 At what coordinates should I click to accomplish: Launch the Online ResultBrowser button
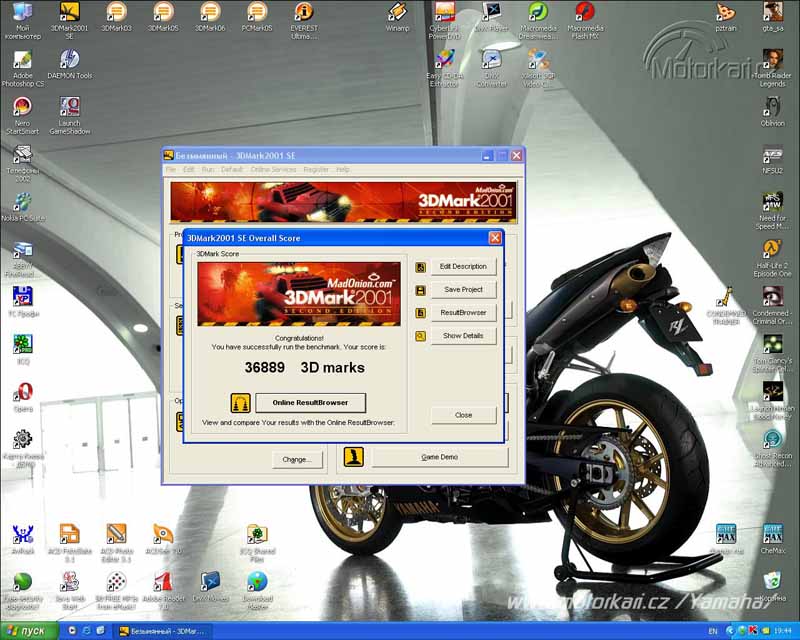(x=310, y=403)
